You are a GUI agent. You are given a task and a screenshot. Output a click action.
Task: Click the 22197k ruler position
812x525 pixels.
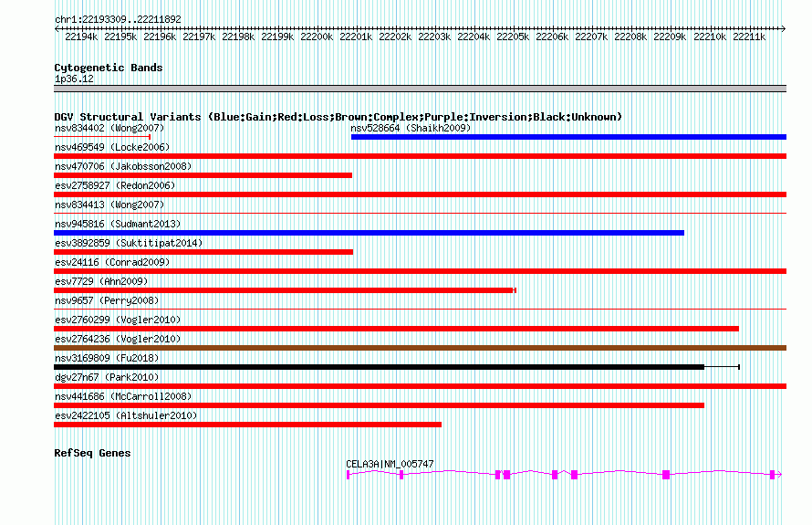click(x=199, y=37)
